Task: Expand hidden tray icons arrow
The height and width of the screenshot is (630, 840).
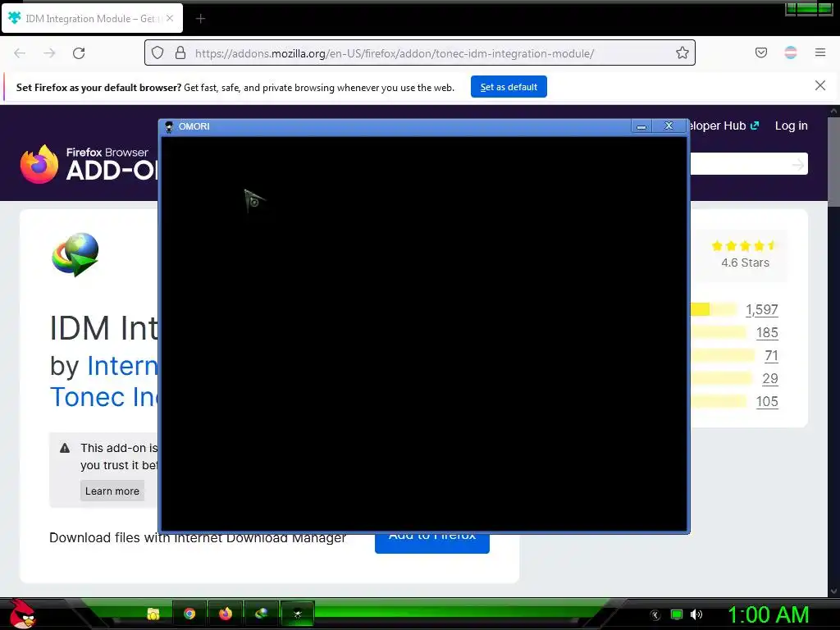Action: 655,615
